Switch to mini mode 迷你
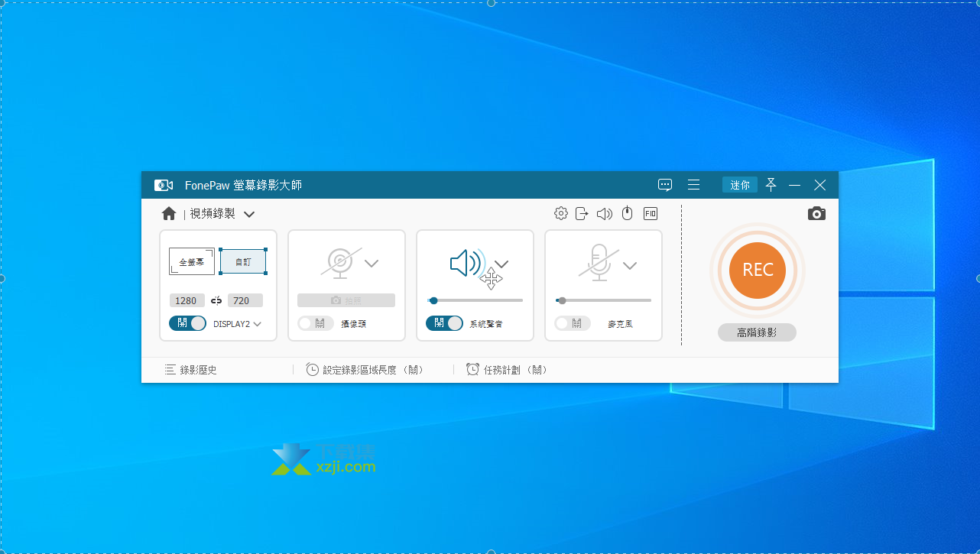The width and height of the screenshot is (980, 554). pos(740,185)
